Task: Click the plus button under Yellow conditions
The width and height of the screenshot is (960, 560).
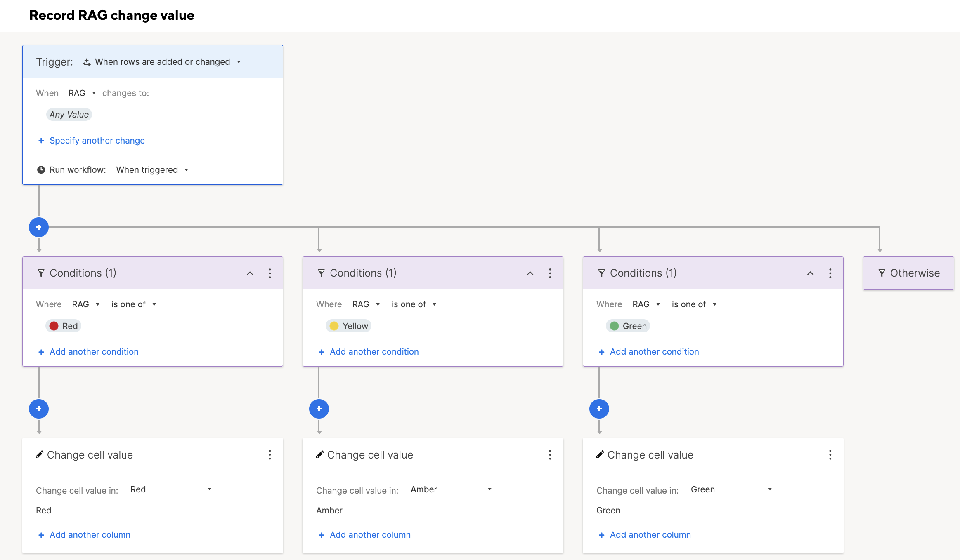Action: pyautogui.click(x=319, y=409)
